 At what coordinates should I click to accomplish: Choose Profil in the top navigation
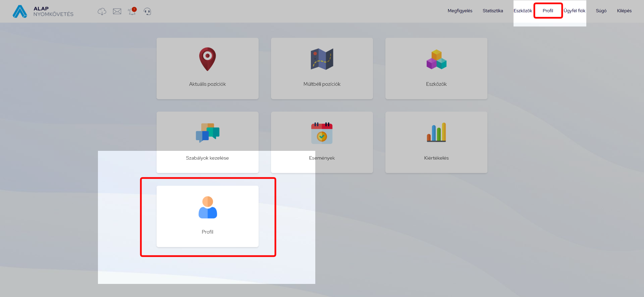pos(548,11)
